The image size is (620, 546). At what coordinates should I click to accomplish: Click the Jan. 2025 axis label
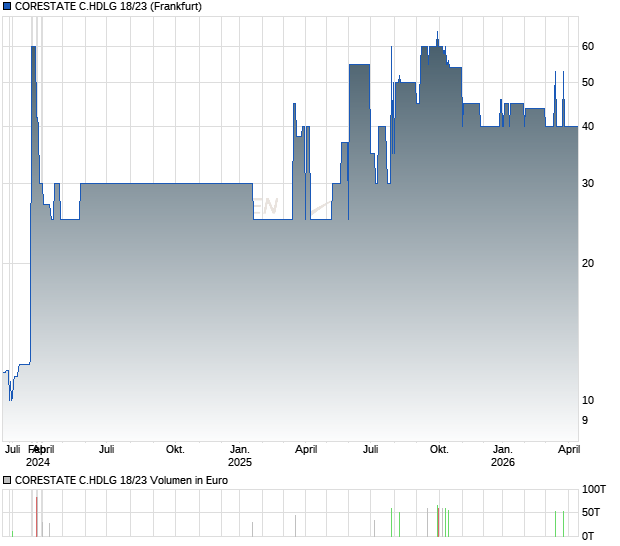[x=240, y=456]
